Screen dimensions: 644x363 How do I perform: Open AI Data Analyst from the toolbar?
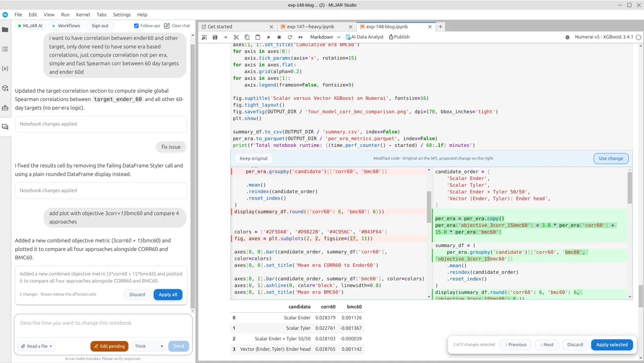coord(365,37)
